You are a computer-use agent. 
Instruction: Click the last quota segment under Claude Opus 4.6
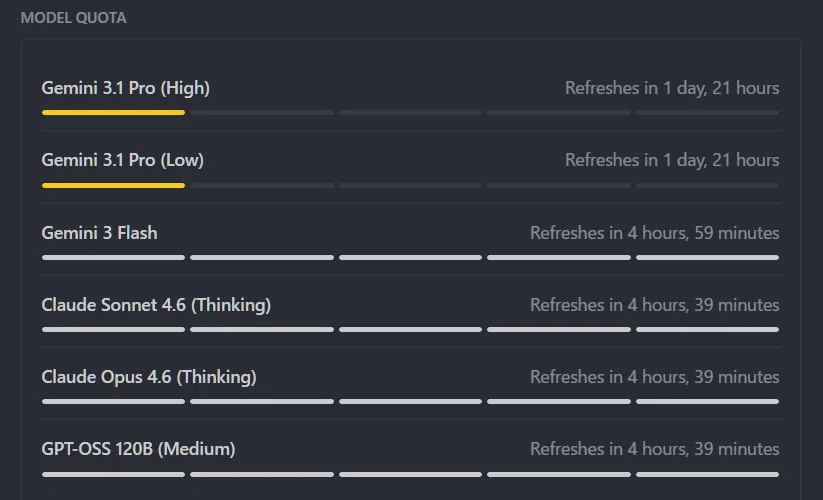pos(708,401)
